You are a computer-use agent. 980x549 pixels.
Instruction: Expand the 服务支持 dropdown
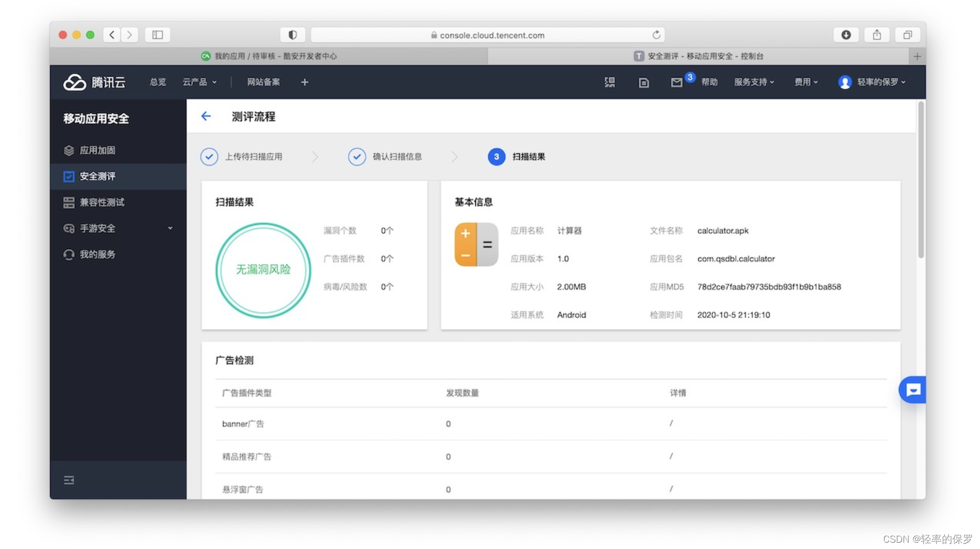pyautogui.click(x=754, y=82)
